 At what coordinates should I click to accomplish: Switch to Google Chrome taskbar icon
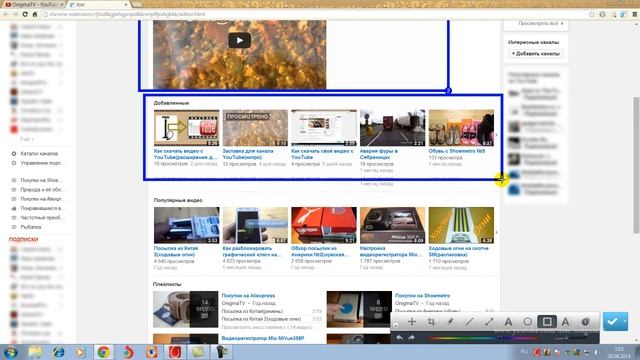(103, 352)
